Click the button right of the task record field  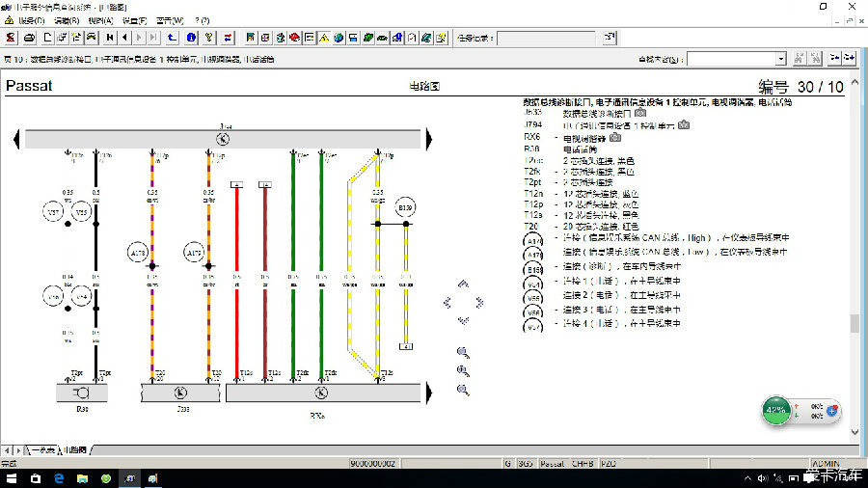pos(610,38)
